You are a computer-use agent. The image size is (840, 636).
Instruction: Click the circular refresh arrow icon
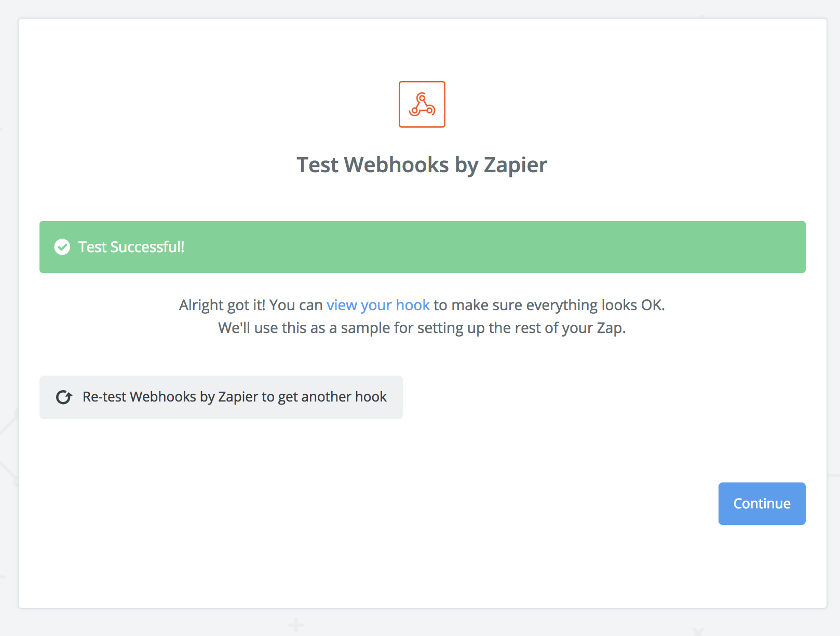(x=64, y=397)
